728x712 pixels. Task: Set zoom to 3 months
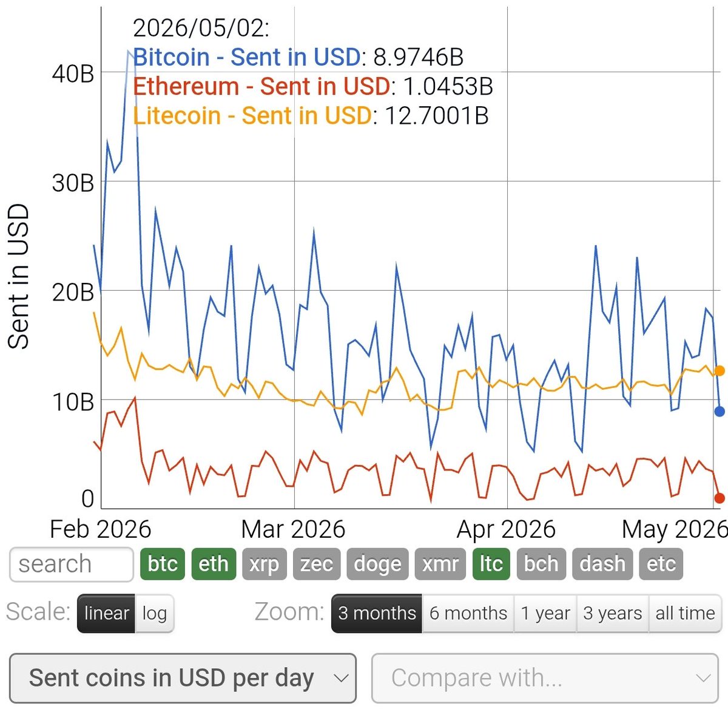(x=377, y=613)
